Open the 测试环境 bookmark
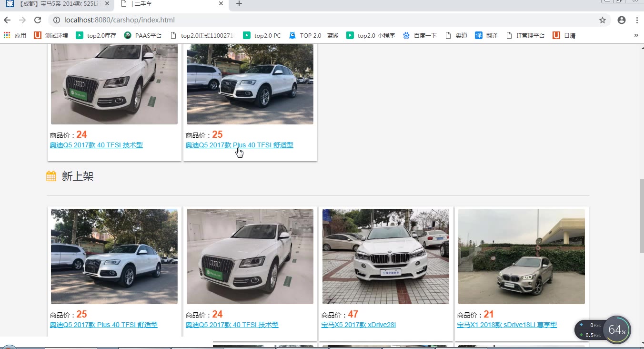This screenshot has height=349, width=644. click(51, 35)
